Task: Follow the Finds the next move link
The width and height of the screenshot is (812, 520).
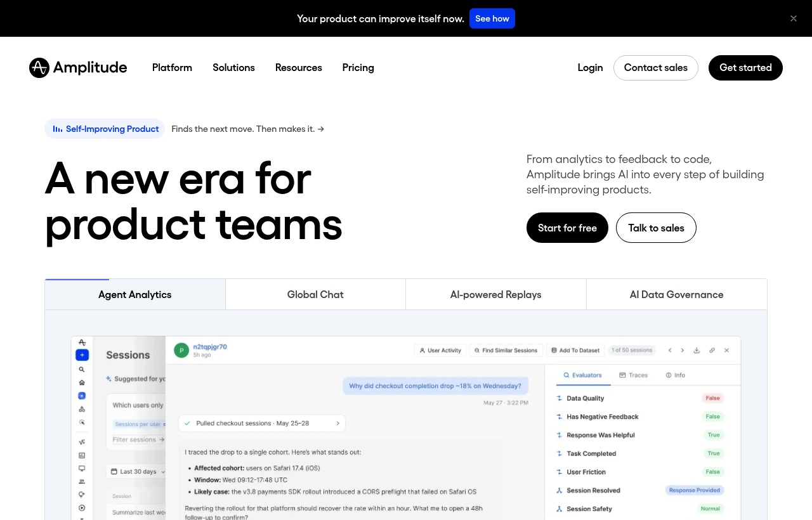Action: [x=248, y=129]
